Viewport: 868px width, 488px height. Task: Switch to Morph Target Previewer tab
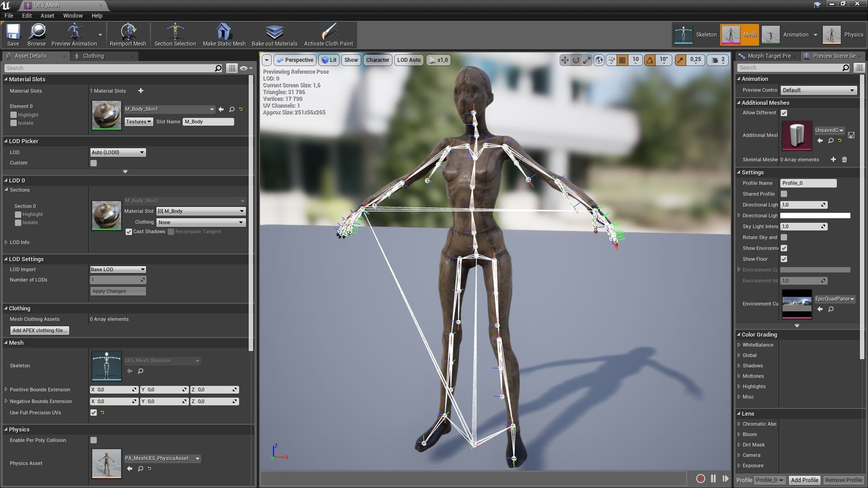tap(768, 56)
